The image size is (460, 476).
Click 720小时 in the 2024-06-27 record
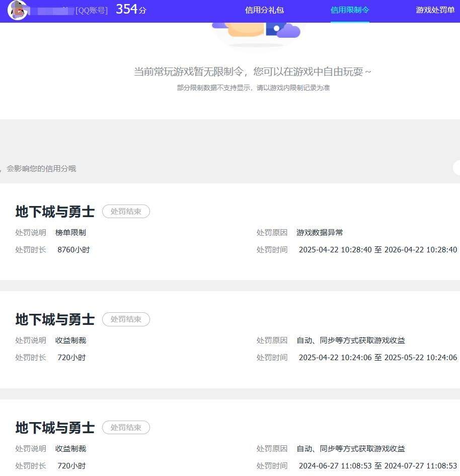[x=71, y=466]
